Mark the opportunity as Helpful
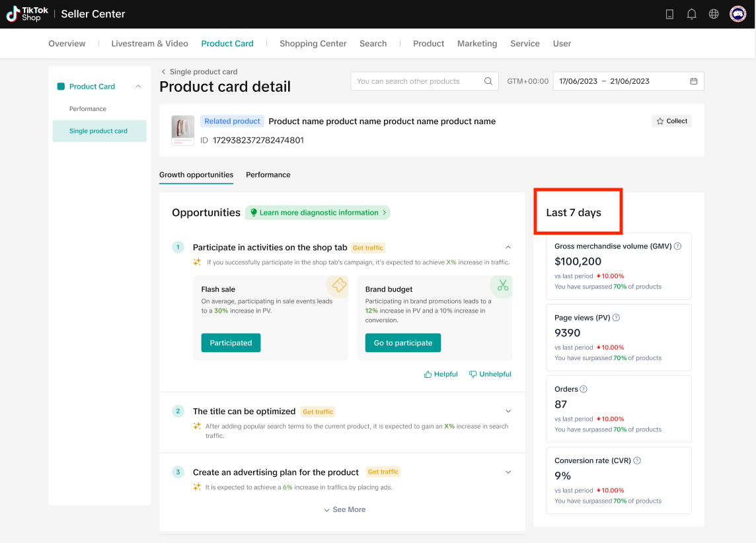 tap(441, 374)
